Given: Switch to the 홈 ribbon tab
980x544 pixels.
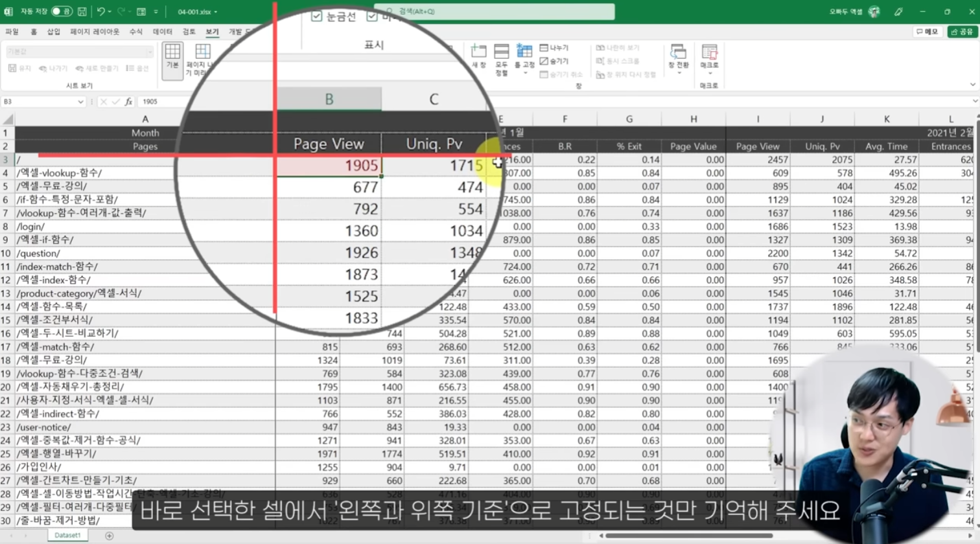Looking at the screenshot, I should coord(34,31).
